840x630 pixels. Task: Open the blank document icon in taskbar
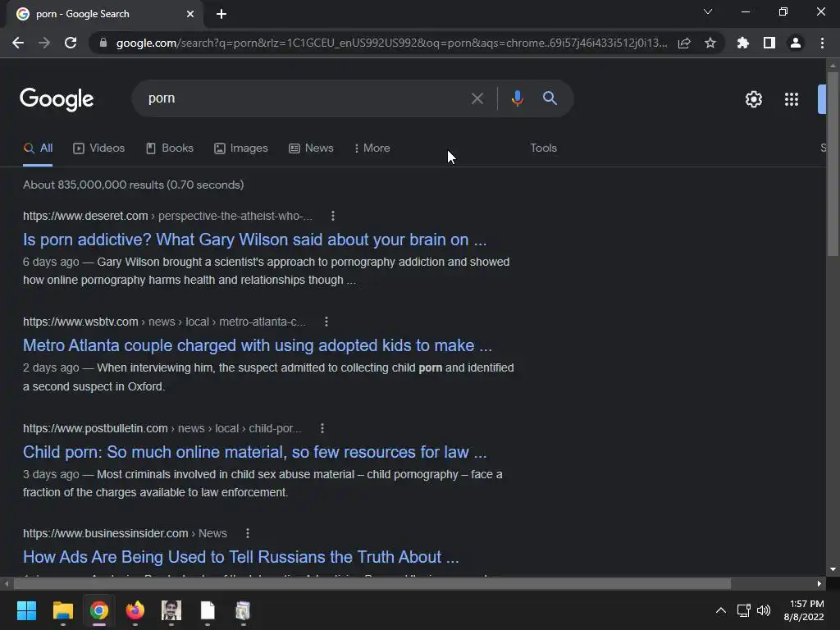click(208, 610)
